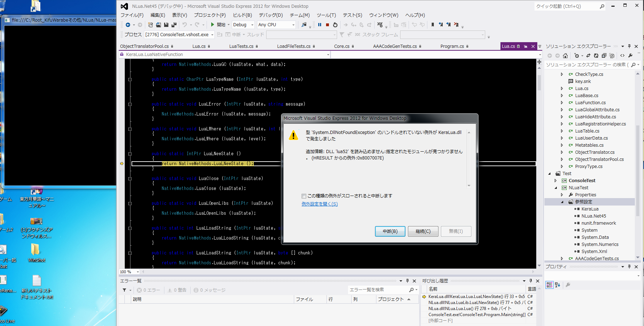The height and width of the screenshot is (326, 644).
Task: Go to previous bookmark icon
Action: [x=441, y=25]
